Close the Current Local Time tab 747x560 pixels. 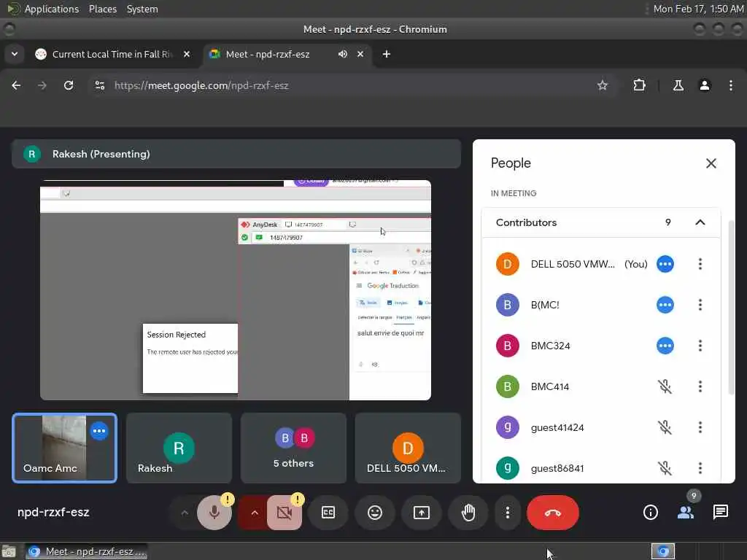click(187, 54)
